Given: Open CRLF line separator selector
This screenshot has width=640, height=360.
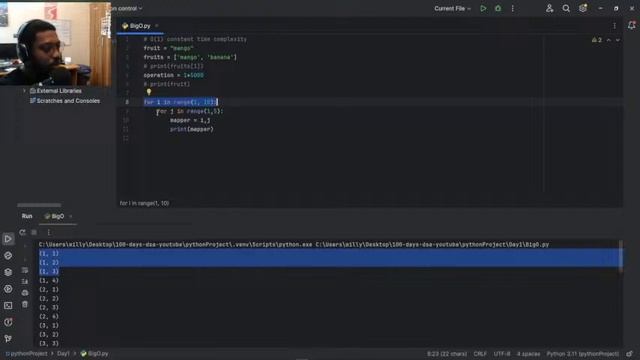Looking at the screenshot, I should pyautogui.click(x=480, y=354).
